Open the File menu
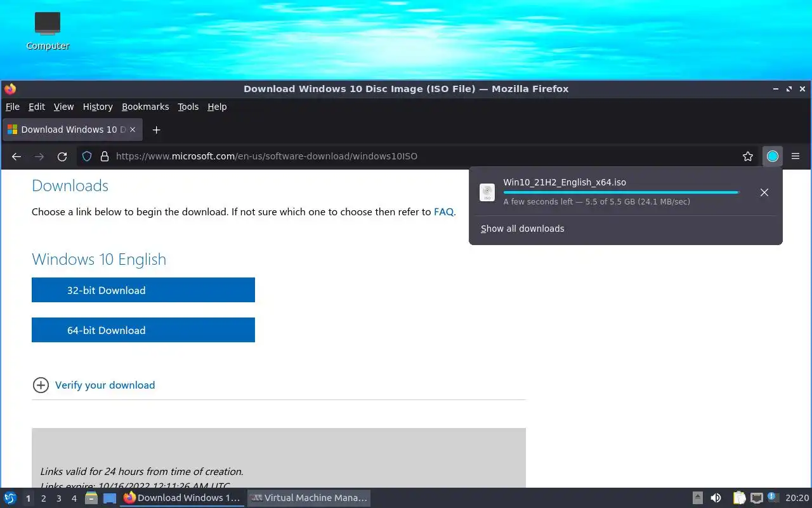 (13, 107)
